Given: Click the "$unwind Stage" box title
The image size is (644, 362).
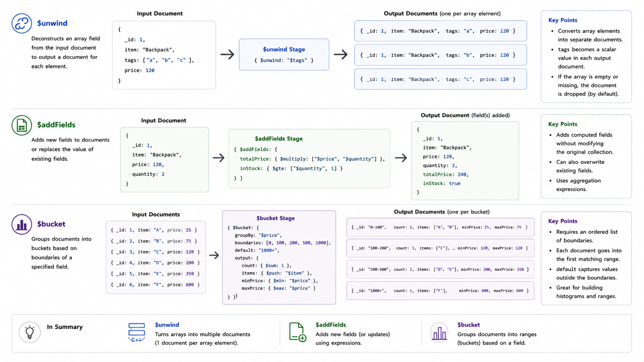Looking at the screenshot, I should tap(284, 49).
